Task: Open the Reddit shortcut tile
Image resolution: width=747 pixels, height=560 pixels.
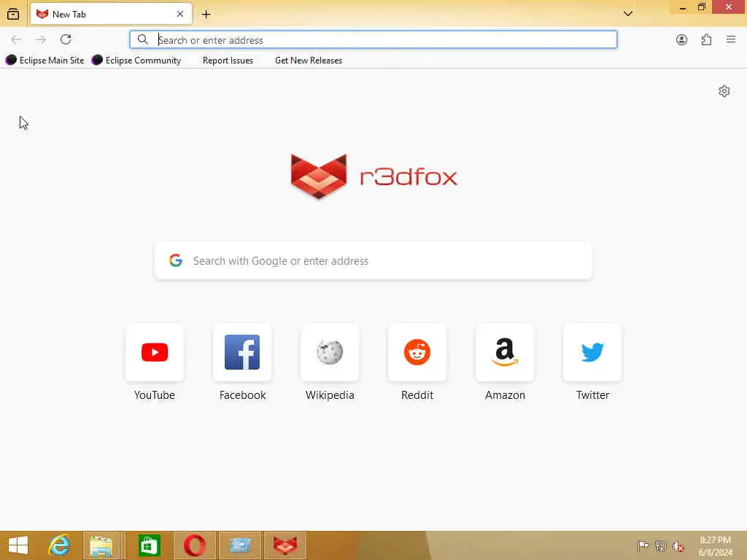Action: [x=417, y=352]
